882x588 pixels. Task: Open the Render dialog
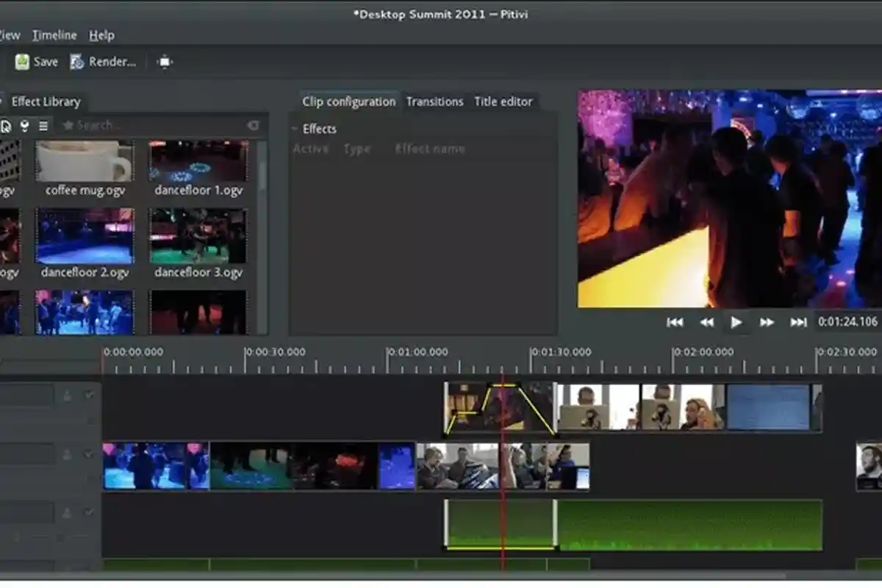103,62
